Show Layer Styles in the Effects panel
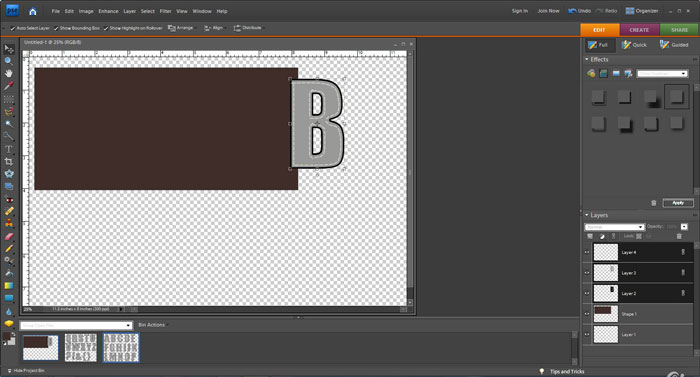Image resolution: width=700 pixels, height=377 pixels. pyautogui.click(x=604, y=73)
